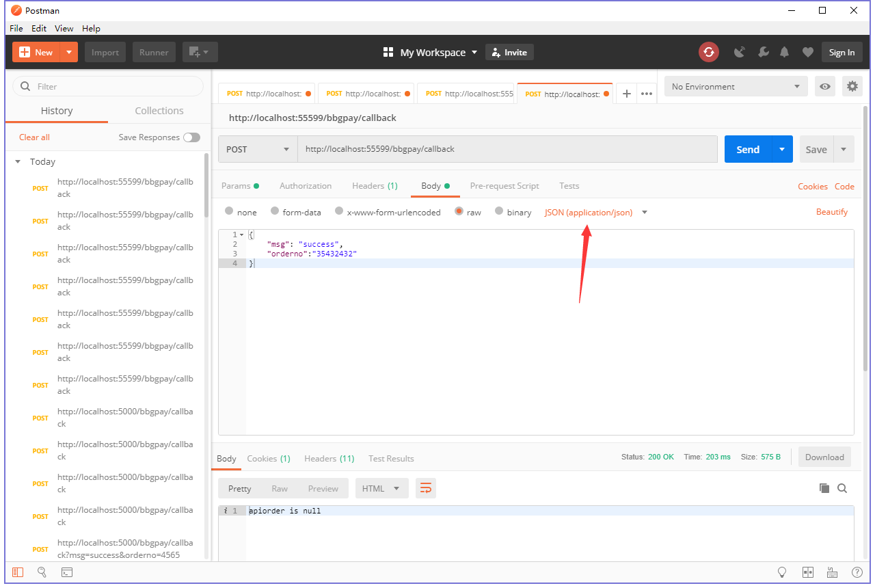Clear all history entries
Image resolution: width=875 pixels, height=588 pixels.
pos(34,137)
